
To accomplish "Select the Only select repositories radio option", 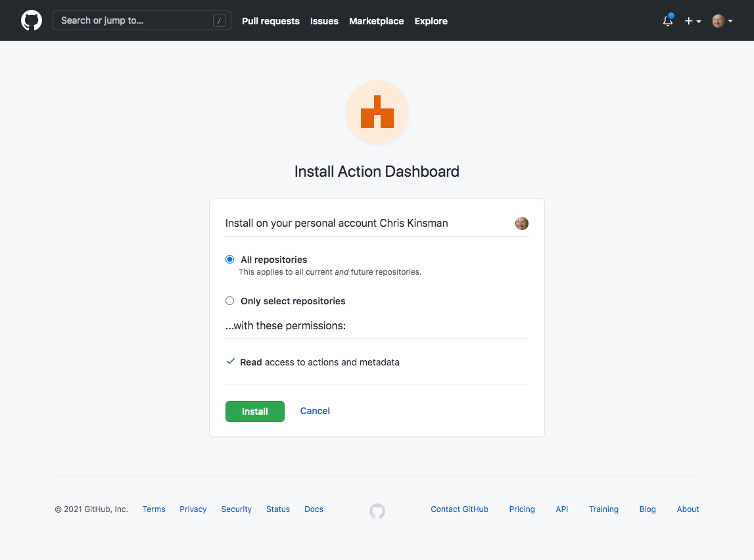I will point(230,301).
